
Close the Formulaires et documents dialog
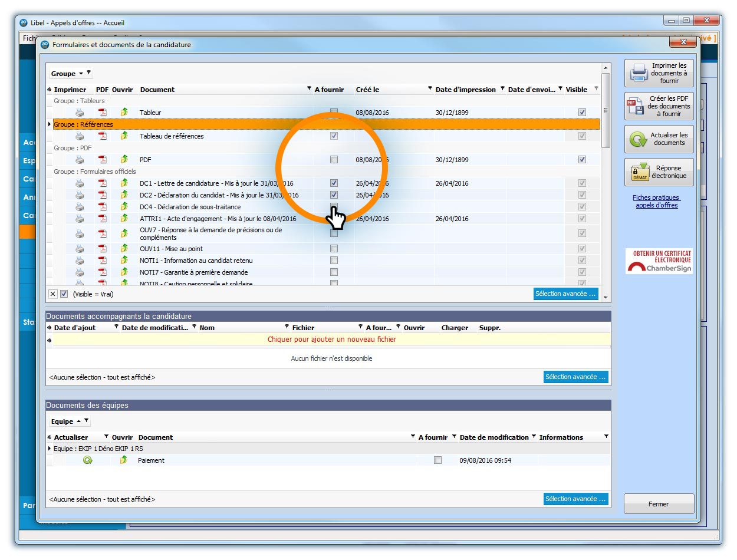tap(683, 42)
